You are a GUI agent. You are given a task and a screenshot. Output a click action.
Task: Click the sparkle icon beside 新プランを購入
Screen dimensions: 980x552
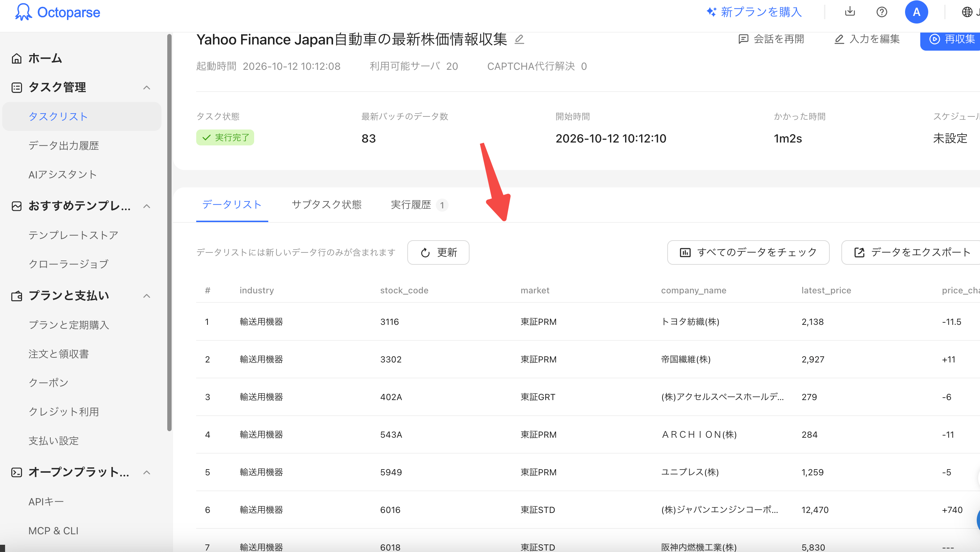(711, 12)
